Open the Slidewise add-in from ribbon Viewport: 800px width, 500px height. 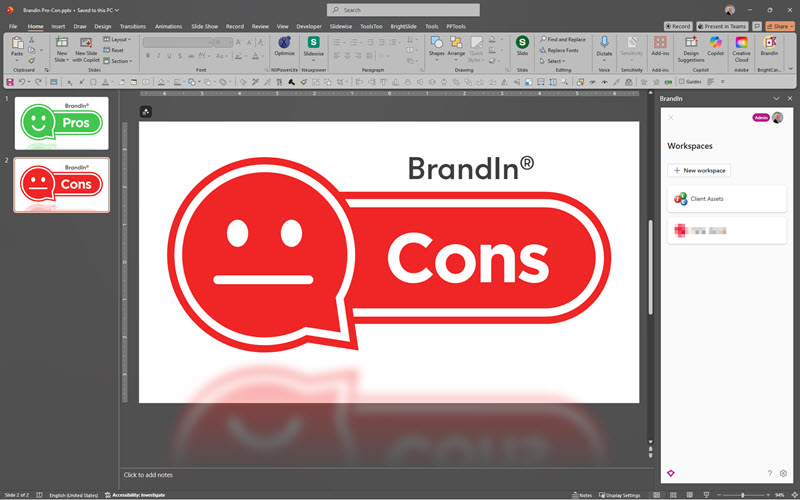[x=314, y=44]
